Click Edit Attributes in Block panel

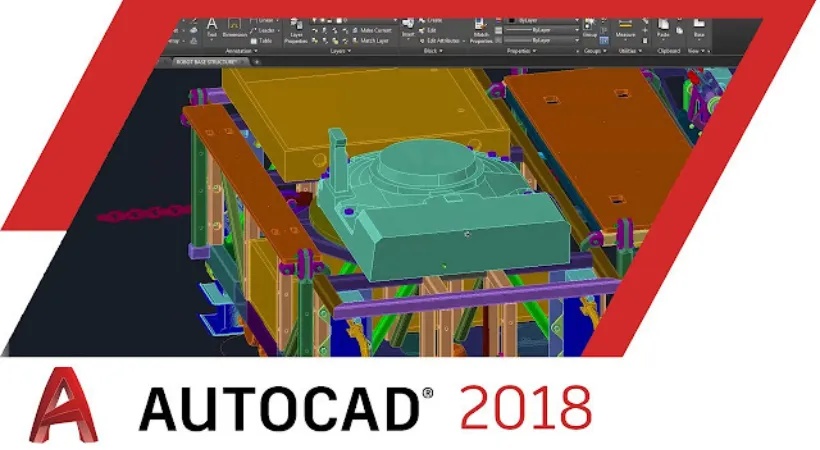[440, 41]
